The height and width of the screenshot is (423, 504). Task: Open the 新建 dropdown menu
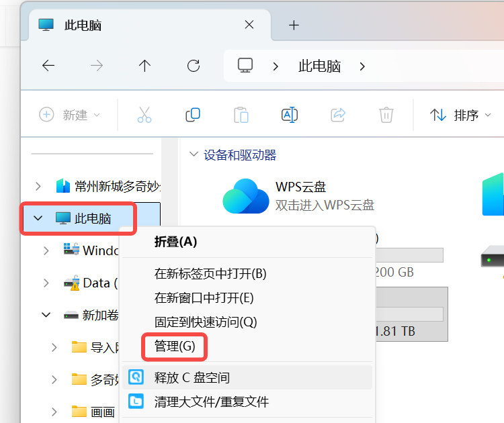70,115
